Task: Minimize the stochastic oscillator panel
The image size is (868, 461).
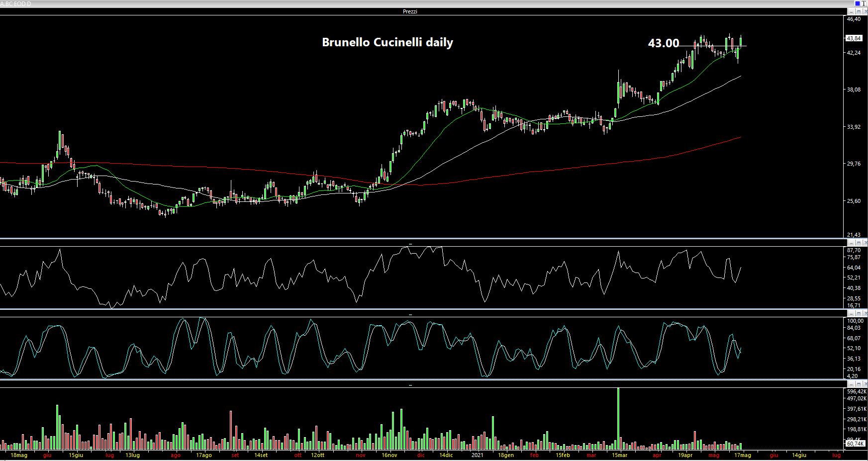Action: pos(851,313)
